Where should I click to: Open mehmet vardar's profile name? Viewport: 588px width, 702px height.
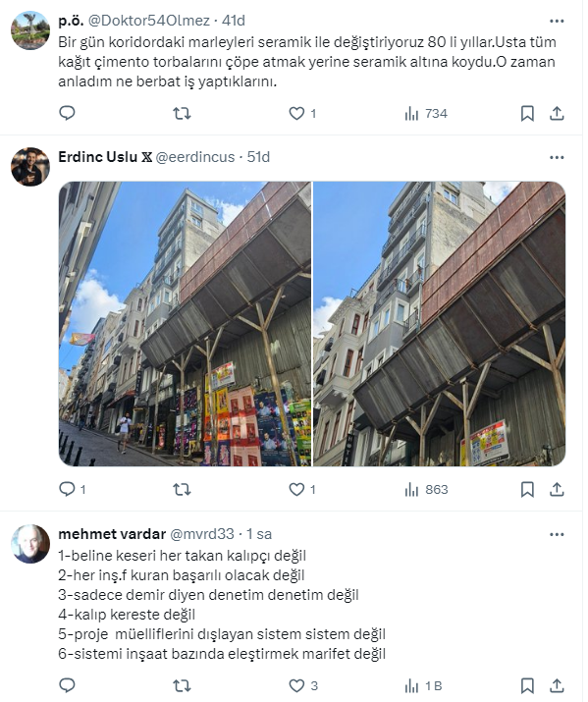pyautogui.click(x=112, y=534)
